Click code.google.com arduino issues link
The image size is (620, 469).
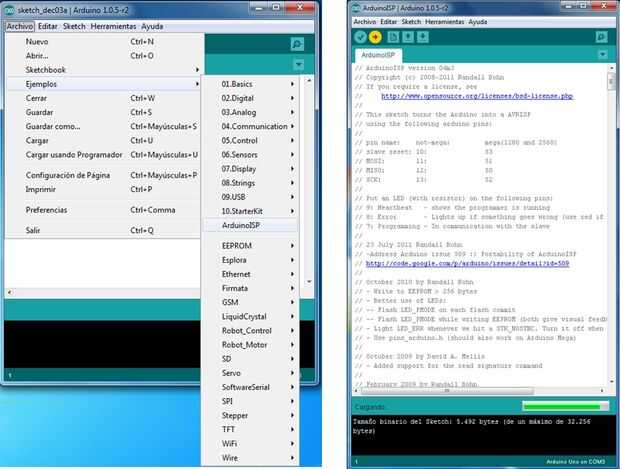[x=467, y=263]
